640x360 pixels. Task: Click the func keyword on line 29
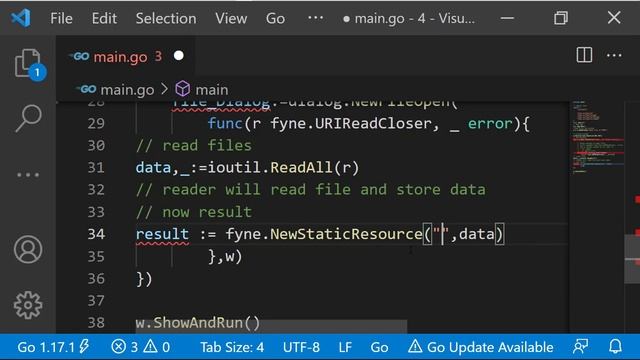pyautogui.click(x=225, y=123)
